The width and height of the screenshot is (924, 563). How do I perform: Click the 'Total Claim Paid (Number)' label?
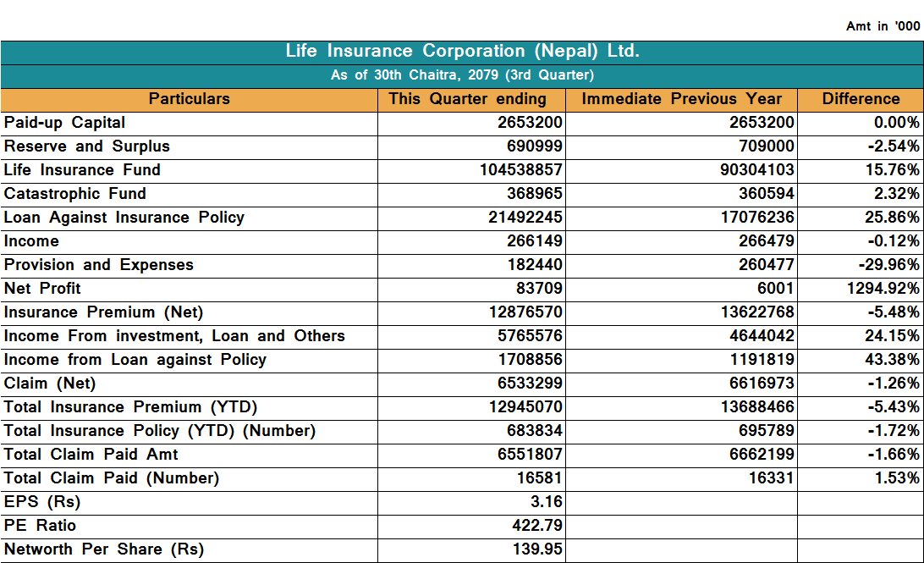click(x=112, y=478)
